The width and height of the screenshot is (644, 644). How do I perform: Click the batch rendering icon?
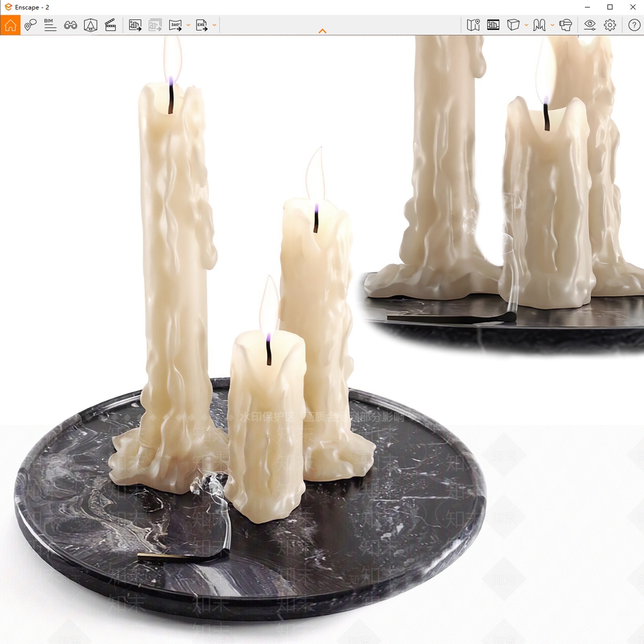155,25
